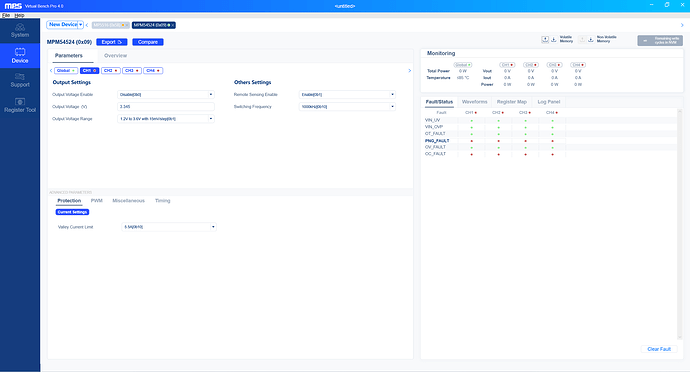Open the Support section icon
690x372 pixels.
(20, 77)
